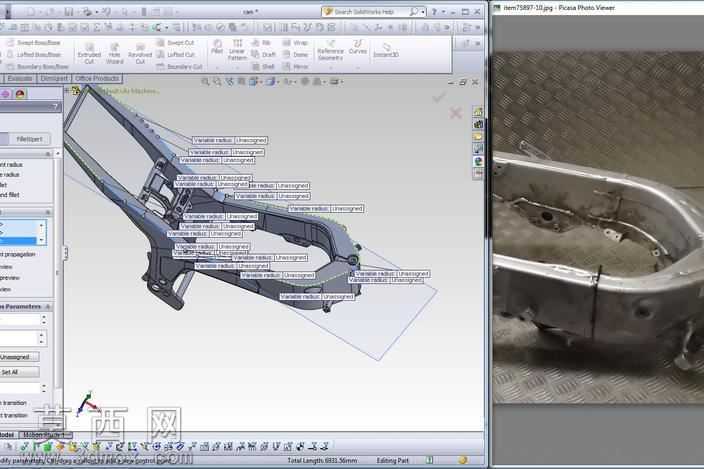Click the Total Length status bar text
Image resolution: width=704 pixels, height=469 pixels.
click(322, 460)
